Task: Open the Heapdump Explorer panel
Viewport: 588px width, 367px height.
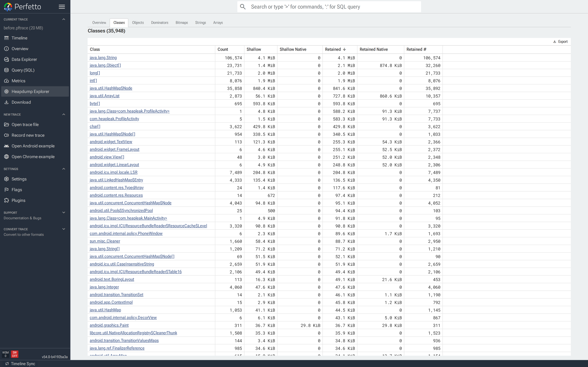Action: click(x=30, y=91)
